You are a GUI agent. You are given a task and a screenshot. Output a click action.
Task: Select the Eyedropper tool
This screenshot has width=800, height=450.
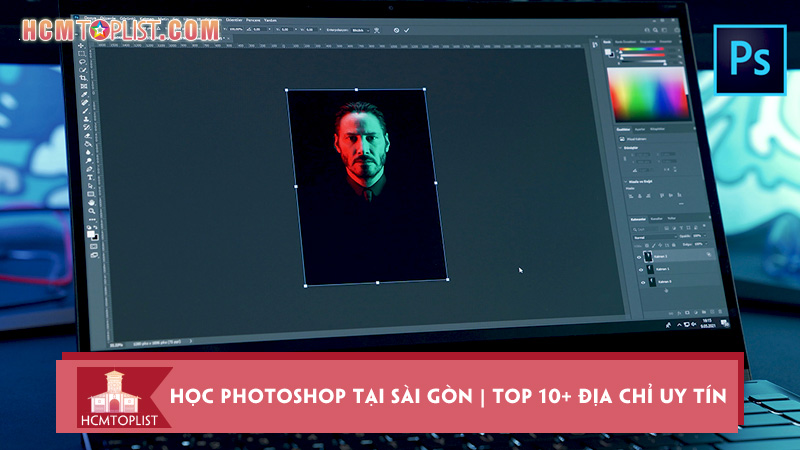(x=84, y=95)
